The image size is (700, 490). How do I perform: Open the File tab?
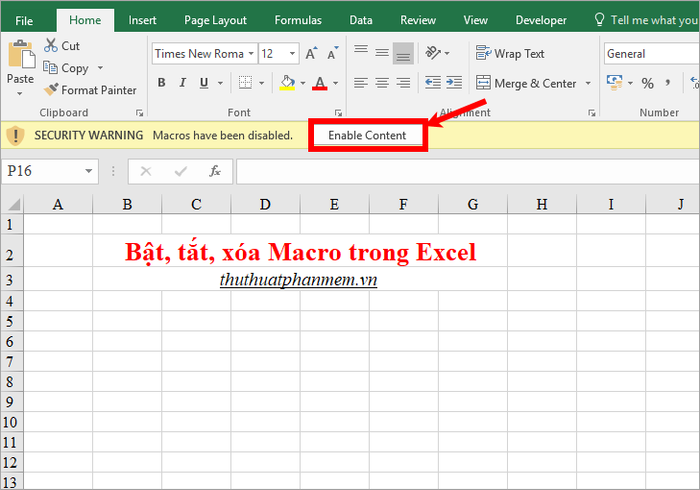pos(24,21)
